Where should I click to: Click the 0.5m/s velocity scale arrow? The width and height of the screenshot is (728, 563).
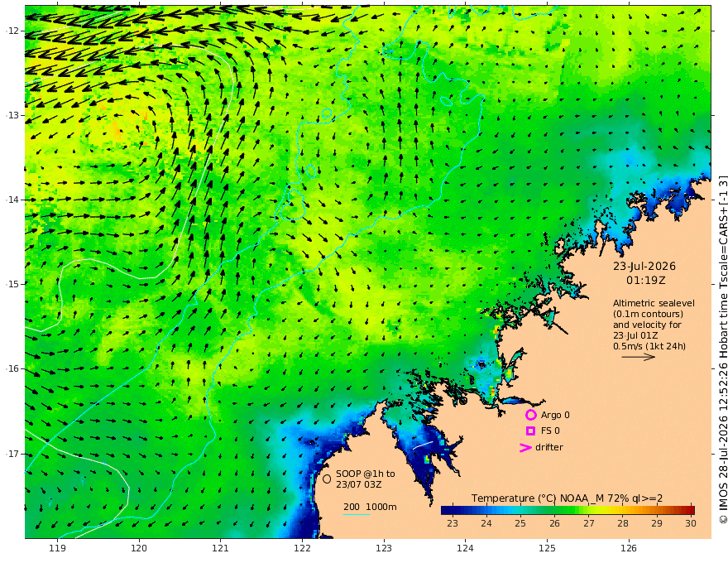639,357
